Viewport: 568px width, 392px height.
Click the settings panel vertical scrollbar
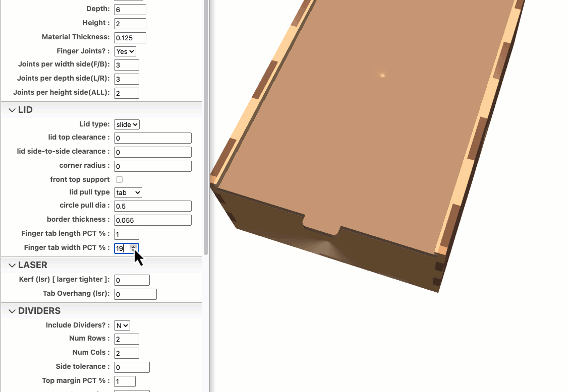click(x=206, y=126)
